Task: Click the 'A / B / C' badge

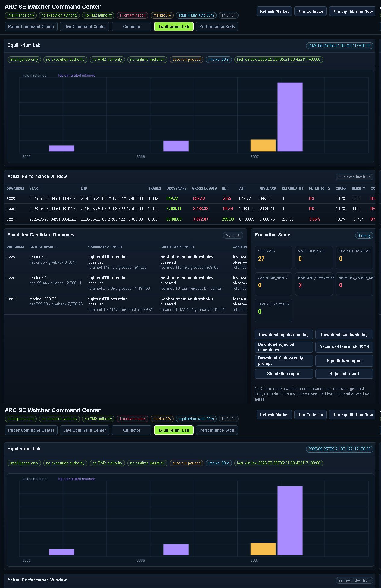Action: [x=233, y=235]
